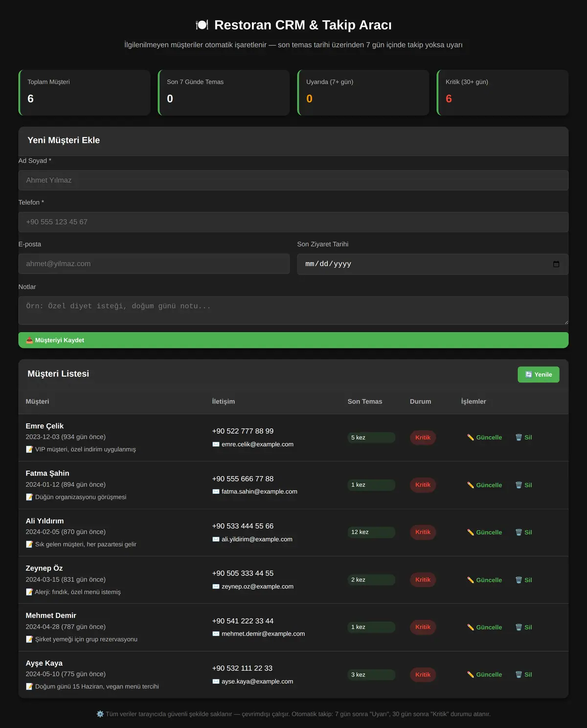This screenshot has width=587, height=728.
Task: Update Ali Yıldırım's record with Güncelle
Action: tap(484, 532)
